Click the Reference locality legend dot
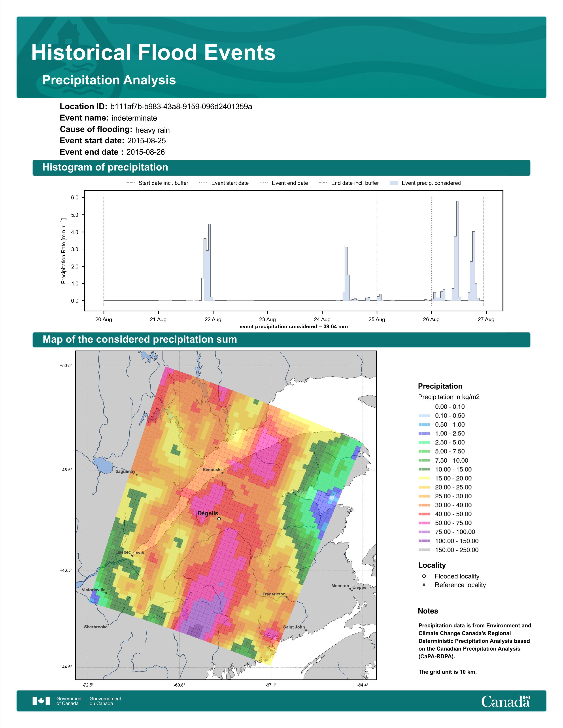Viewport: 563px width, 728px height. coord(424,585)
